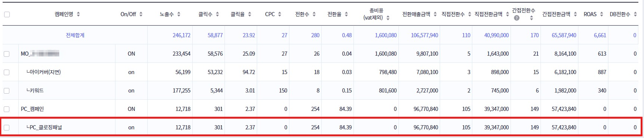Sort by On/Off column arrows
Viewport: 644px width, 138px height.
(141, 14)
